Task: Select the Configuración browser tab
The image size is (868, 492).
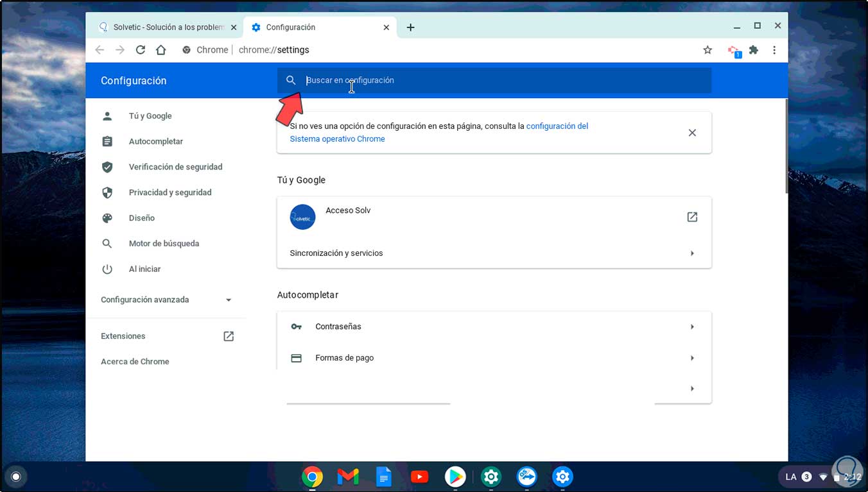Action: (x=319, y=27)
